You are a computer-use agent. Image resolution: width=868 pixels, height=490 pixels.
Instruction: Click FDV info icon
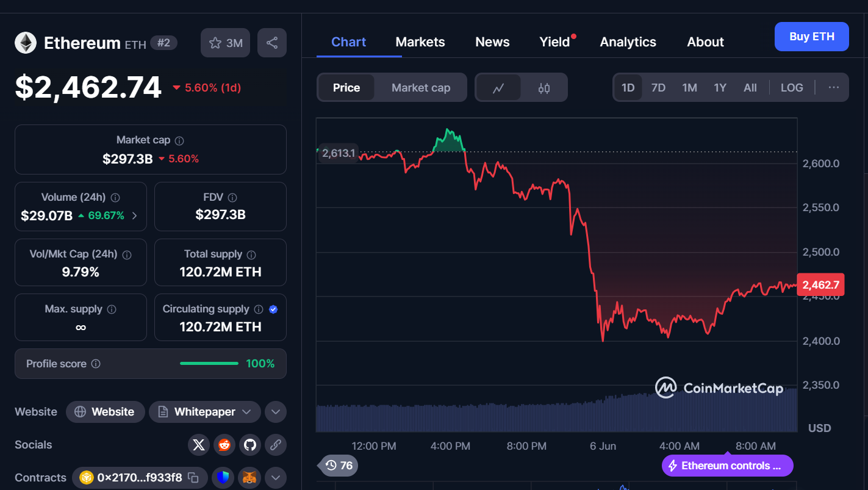[232, 198]
